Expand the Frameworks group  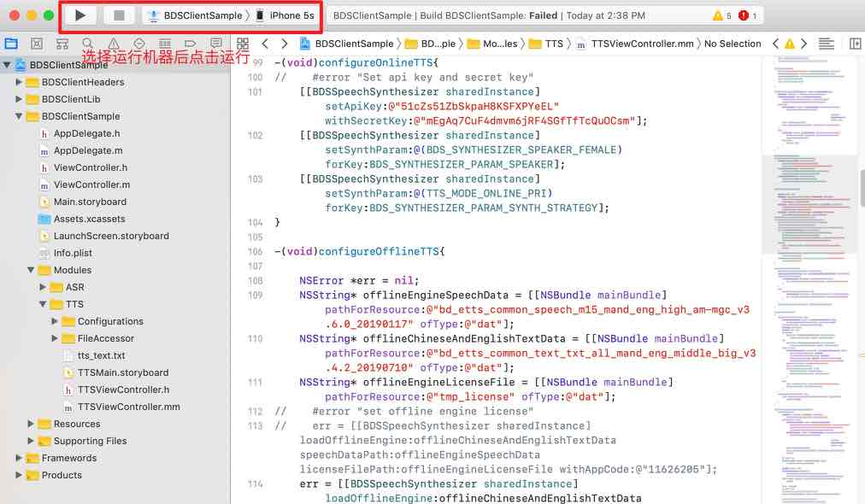tap(19, 458)
